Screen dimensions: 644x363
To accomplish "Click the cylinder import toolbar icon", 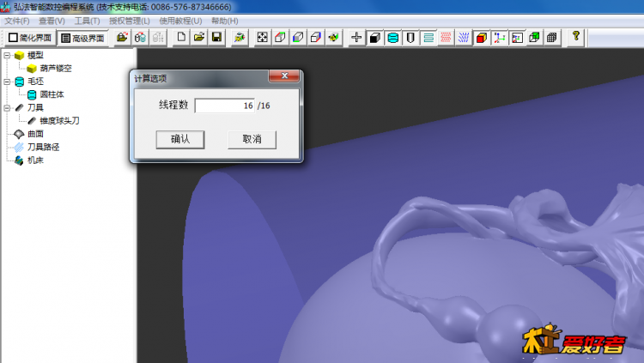I will (x=140, y=38).
